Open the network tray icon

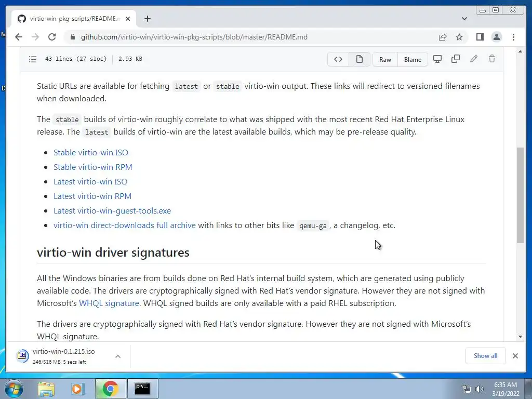pyautogui.click(x=467, y=389)
